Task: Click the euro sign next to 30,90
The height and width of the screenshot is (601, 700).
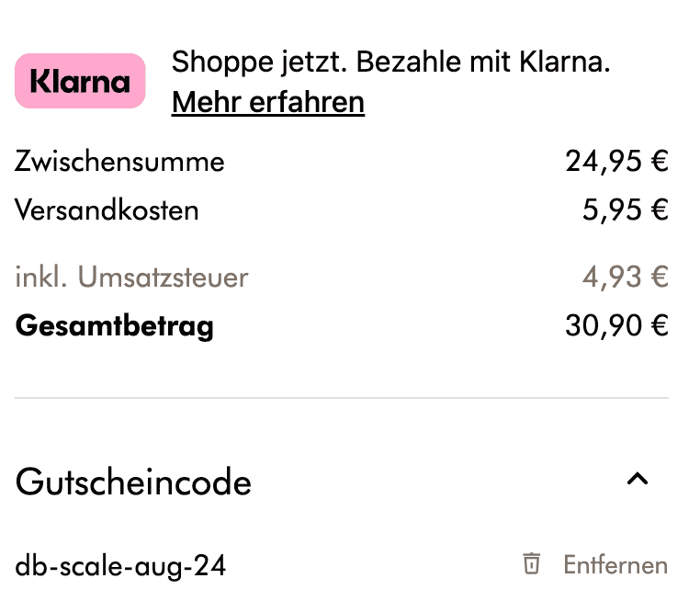Action: (660, 325)
